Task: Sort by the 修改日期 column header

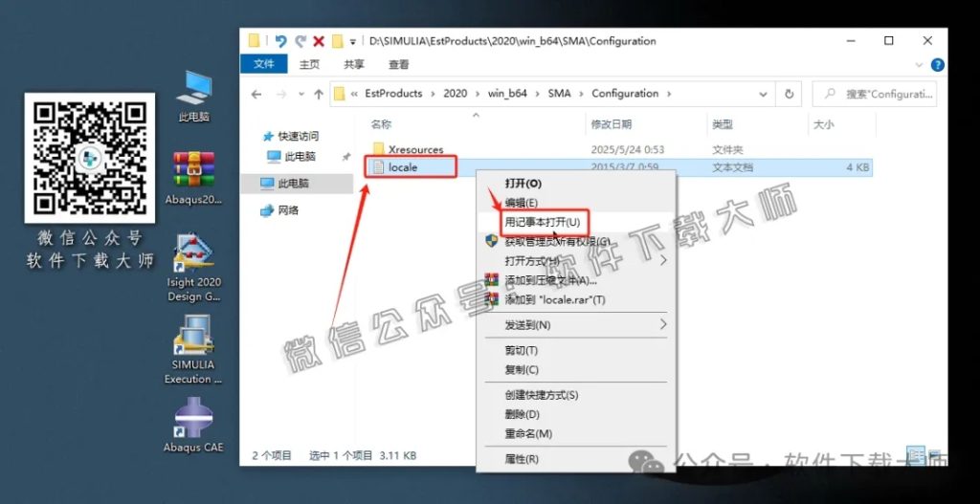Action: [612, 124]
